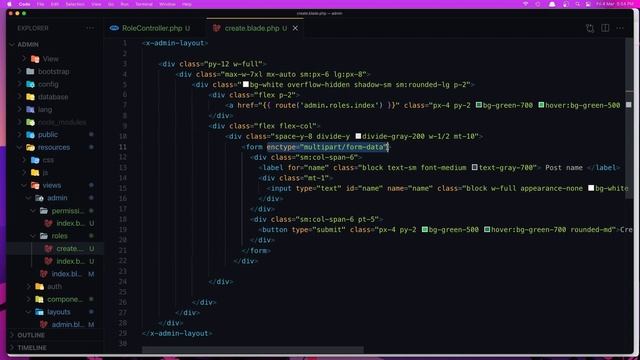The height and width of the screenshot is (360, 640).
Task: Open index.blade file under roles folder
Action: 70,261
